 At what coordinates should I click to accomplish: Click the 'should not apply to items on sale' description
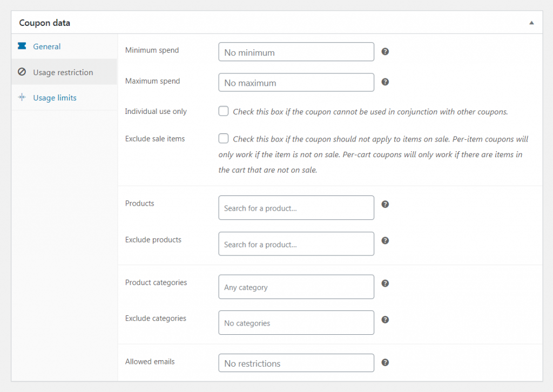pos(373,154)
